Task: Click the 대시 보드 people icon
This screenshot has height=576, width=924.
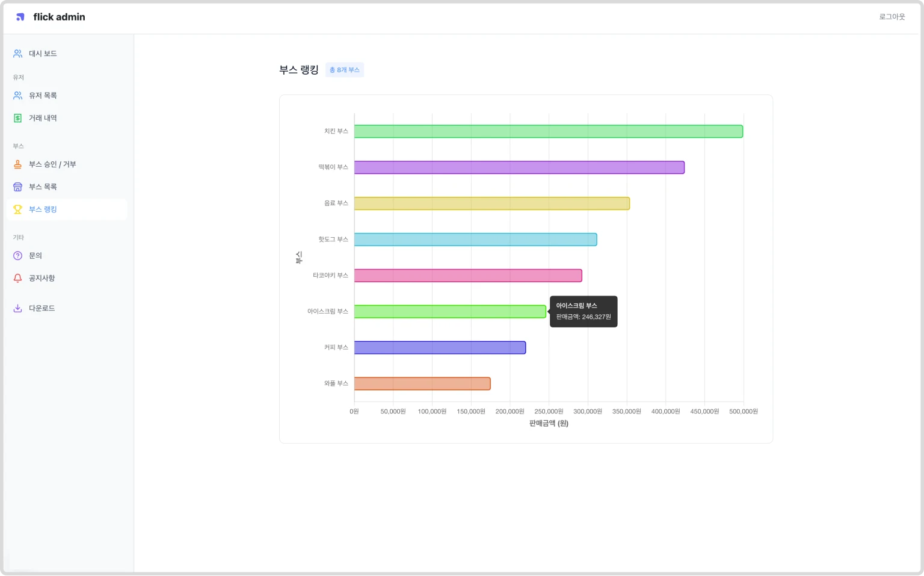Action: pyautogui.click(x=18, y=54)
